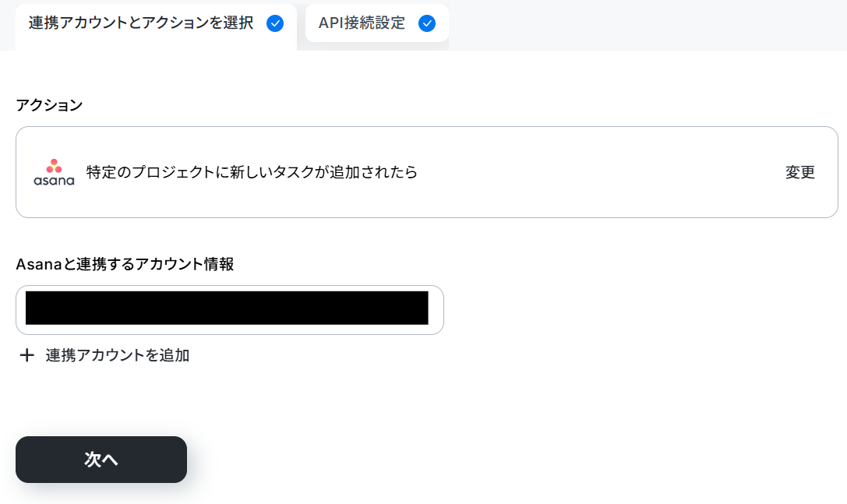Click the 連携アカウントを追加 link
The width and height of the screenshot is (847, 504).
tap(117, 355)
